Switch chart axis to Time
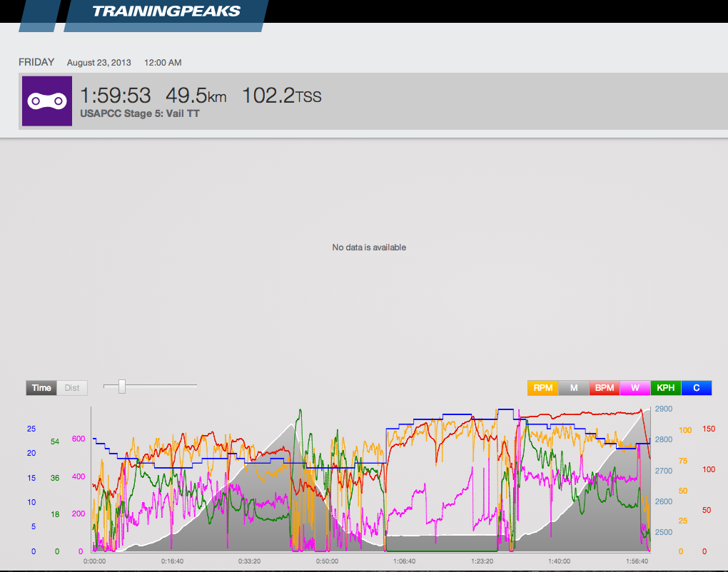Viewport: 728px width, 572px height. pos(41,388)
